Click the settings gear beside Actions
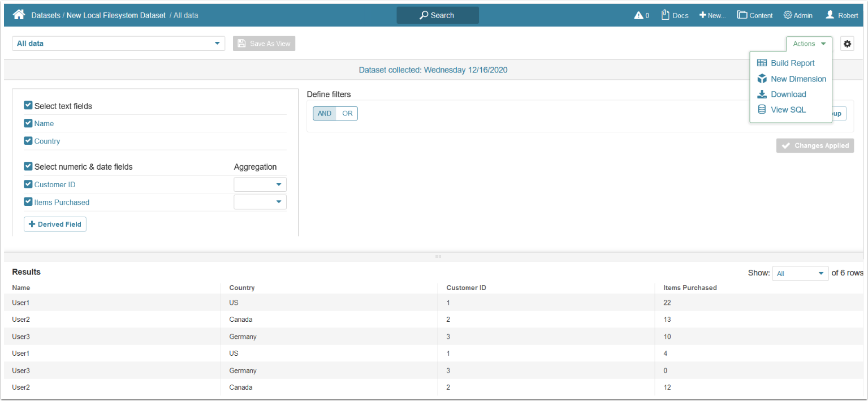The image size is (868, 401). pyautogui.click(x=847, y=44)
